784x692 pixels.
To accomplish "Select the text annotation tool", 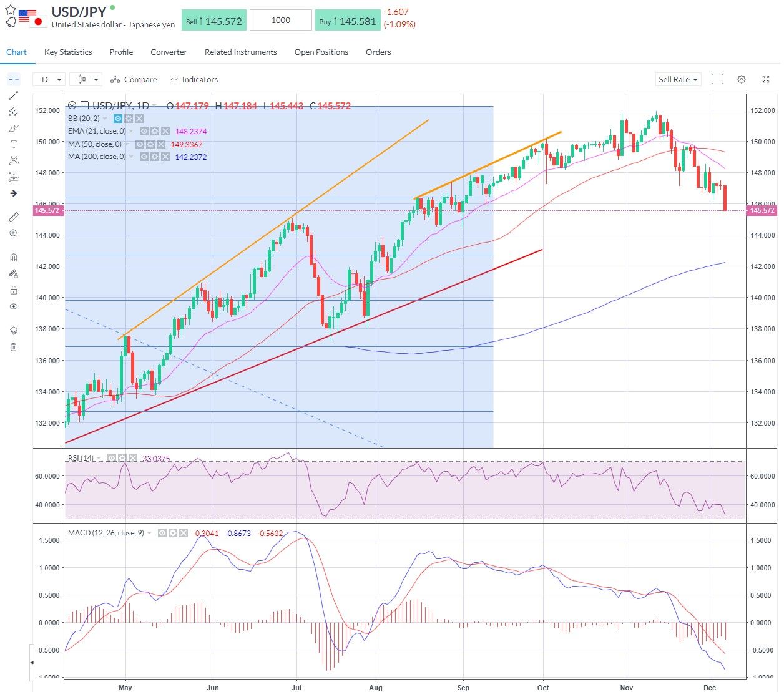I will pos(13,144).
